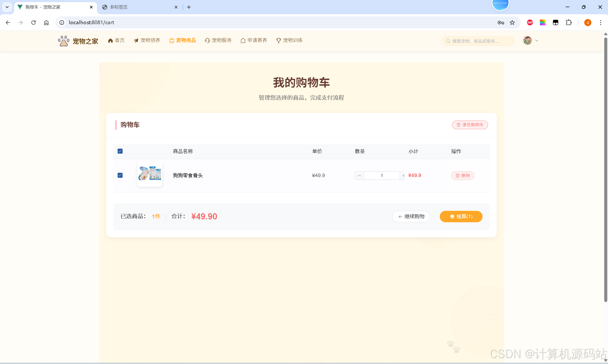This screenshot has width=608, height=364.
Task: Open 宠物用品 navigation item
Action: pyautogui.click(x=182, y=40)
